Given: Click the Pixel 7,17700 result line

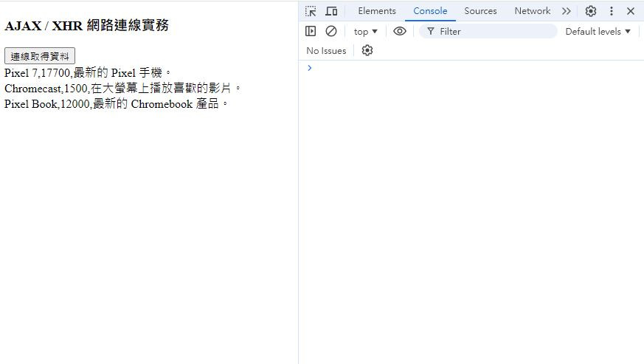Looking at the screenshot, I should pyautogui.click(x=88, y=73).
